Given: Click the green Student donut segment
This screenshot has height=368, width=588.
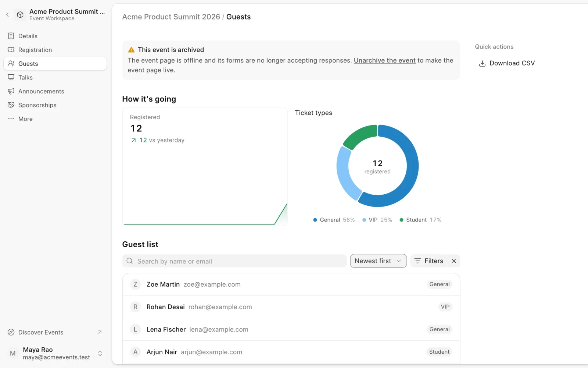Looking at the screenshot, I should 361,136.
